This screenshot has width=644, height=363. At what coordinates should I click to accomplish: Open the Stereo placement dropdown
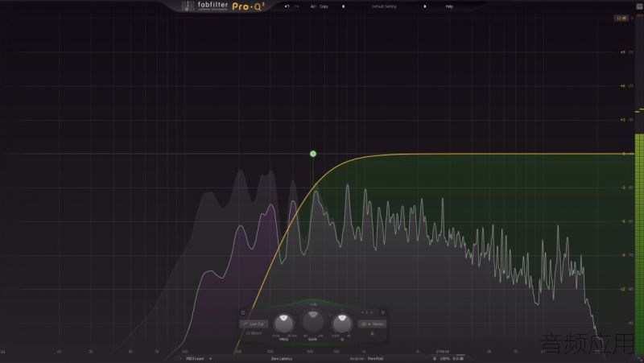coord(372,324)
